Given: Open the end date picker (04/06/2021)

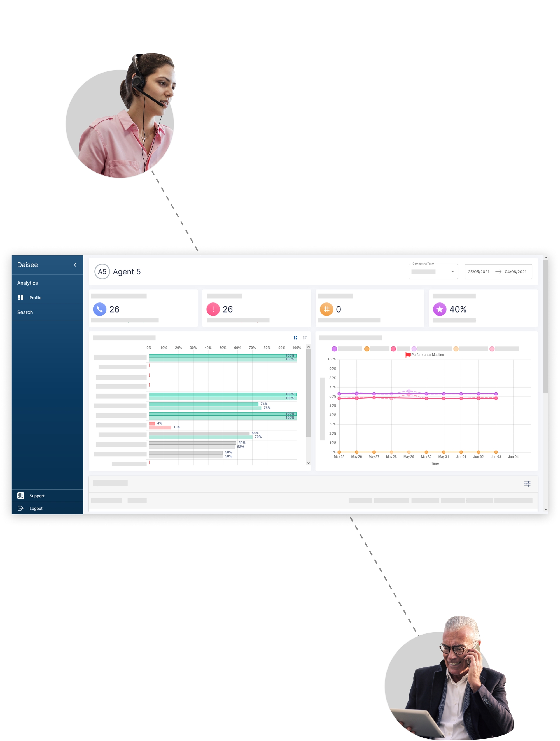Looking at the screenshot, I should click(516, 271).
